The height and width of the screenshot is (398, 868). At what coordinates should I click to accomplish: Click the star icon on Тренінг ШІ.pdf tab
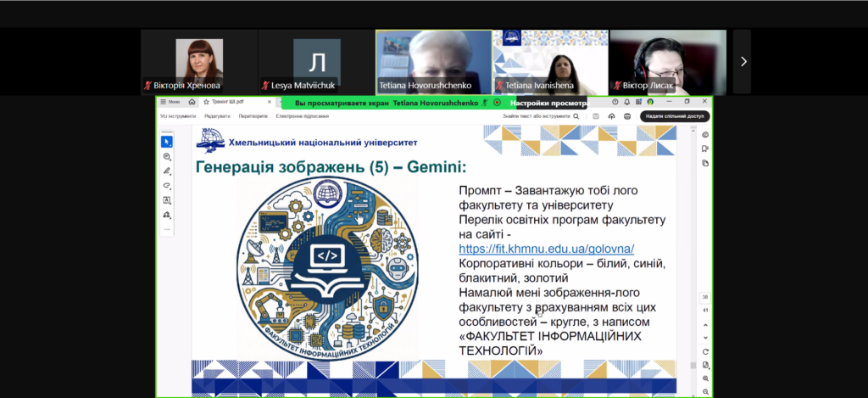tap(205, 101)
